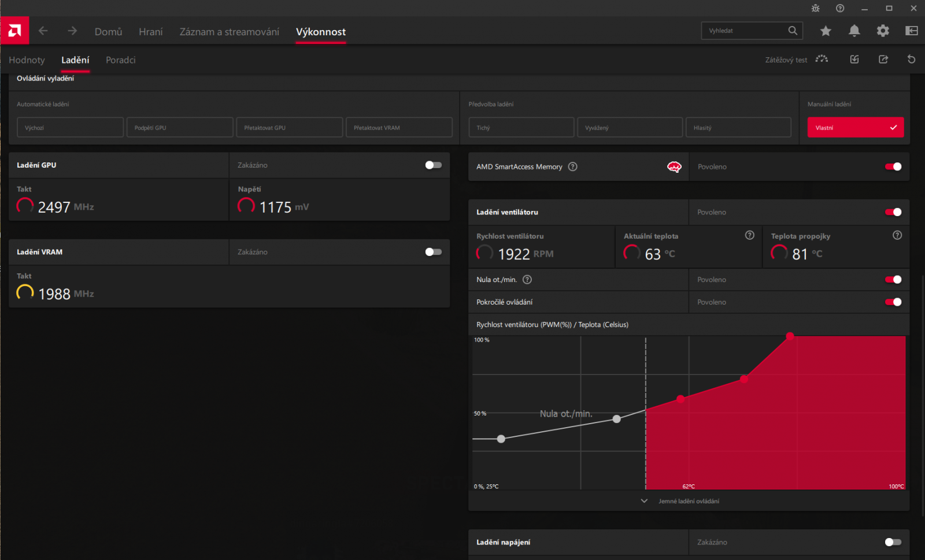Click the fan curve point at 100%

[790, 336]
